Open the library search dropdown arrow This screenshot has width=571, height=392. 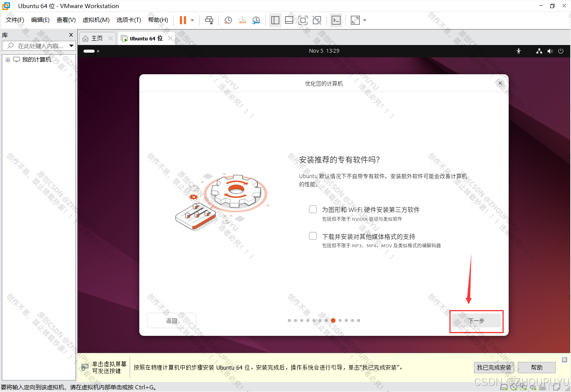[x=72, y=46]
